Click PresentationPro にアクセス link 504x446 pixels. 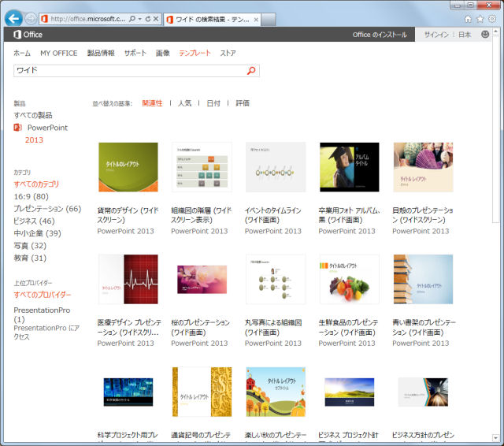click(x=46, y=333)
